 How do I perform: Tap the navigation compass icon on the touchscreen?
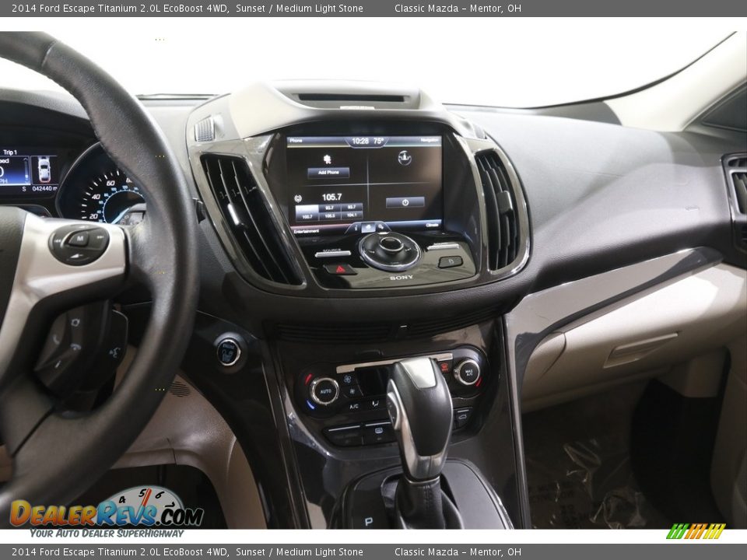(405, 158)
